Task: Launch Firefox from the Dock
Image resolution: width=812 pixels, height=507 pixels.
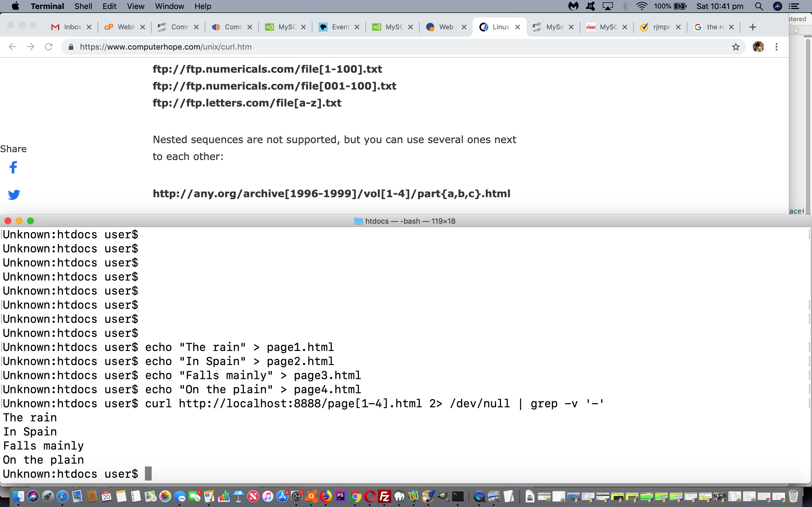Action: 326,496
